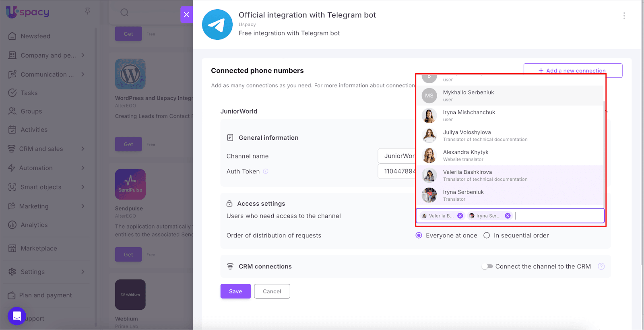Select In sequential order radio option
The height and width of the screenshot is (330, 644).
(487, 235)
